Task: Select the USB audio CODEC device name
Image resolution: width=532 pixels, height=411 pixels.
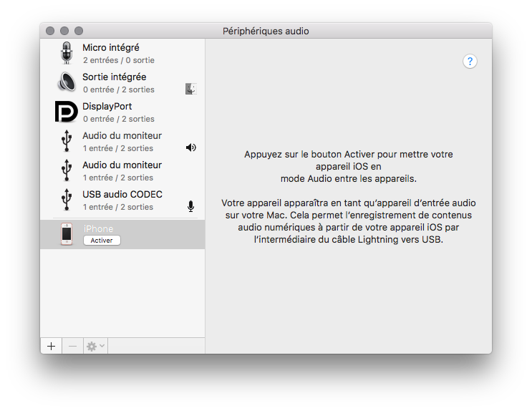Action: pyautogui.click(x=122, y=195)
